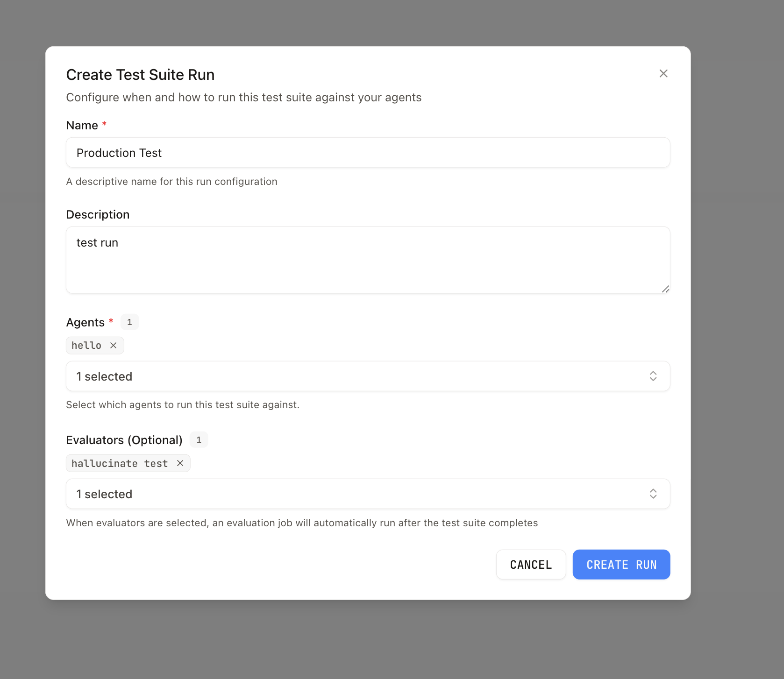Select the hello agent chip label
Screen dimensions: 784x679
pos(86,346)
